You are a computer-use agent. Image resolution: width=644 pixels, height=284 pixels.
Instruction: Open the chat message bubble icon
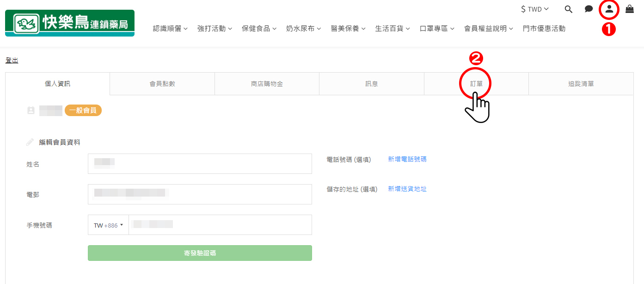589,9
